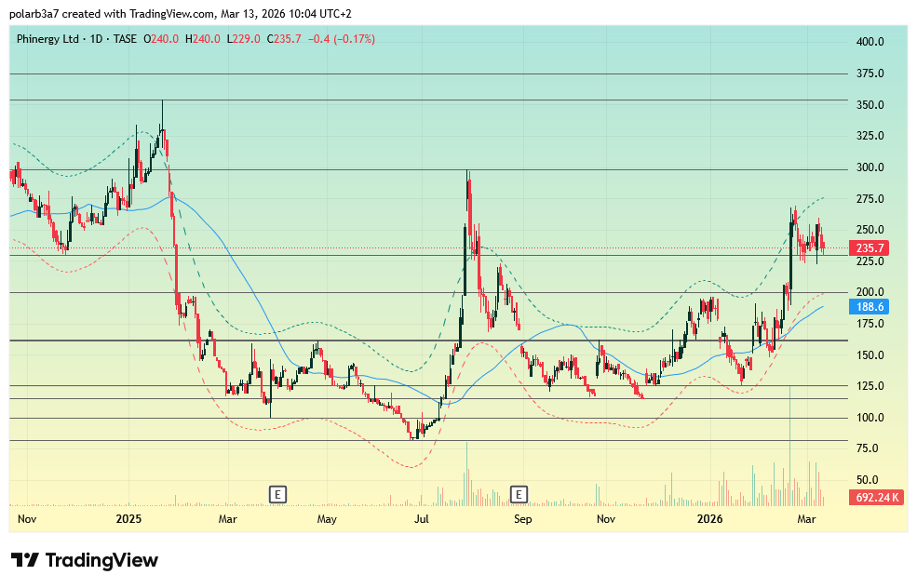Click the Phinergy Ltd symbol title
This screenshot has width=917, height=588.
[47, 39]
